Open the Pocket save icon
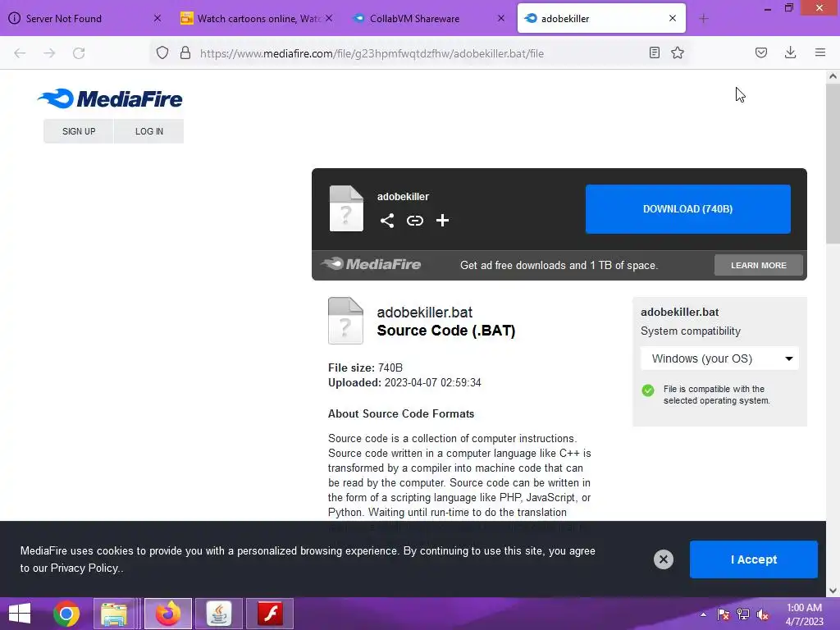840x630 pixels. (760, 52)
